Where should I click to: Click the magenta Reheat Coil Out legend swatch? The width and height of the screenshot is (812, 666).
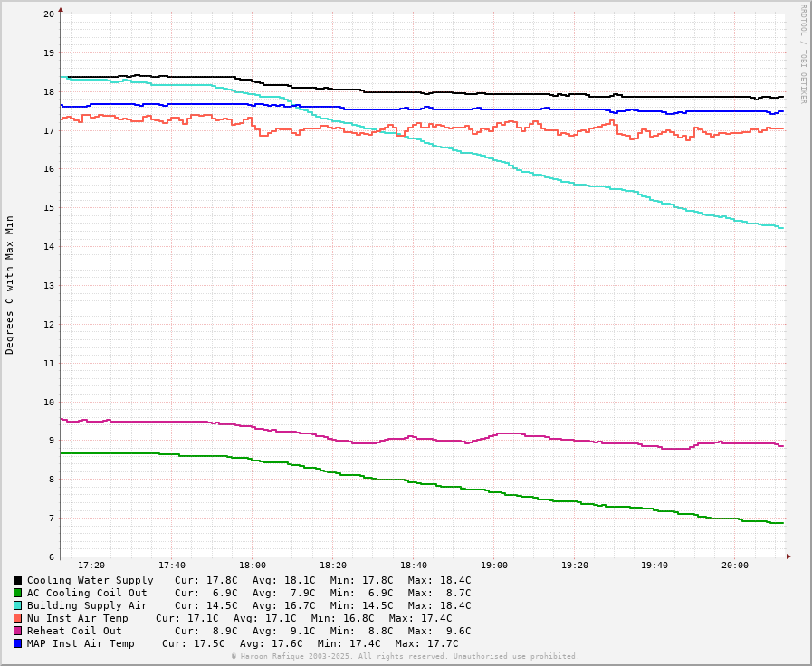(17, 631)
